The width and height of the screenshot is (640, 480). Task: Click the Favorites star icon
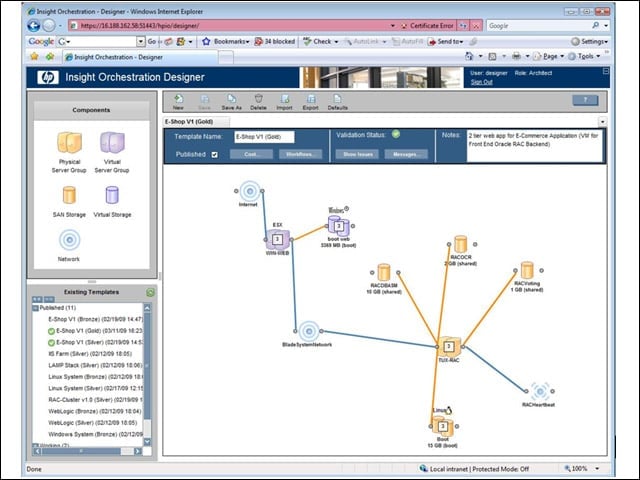[x=34, y=57]
